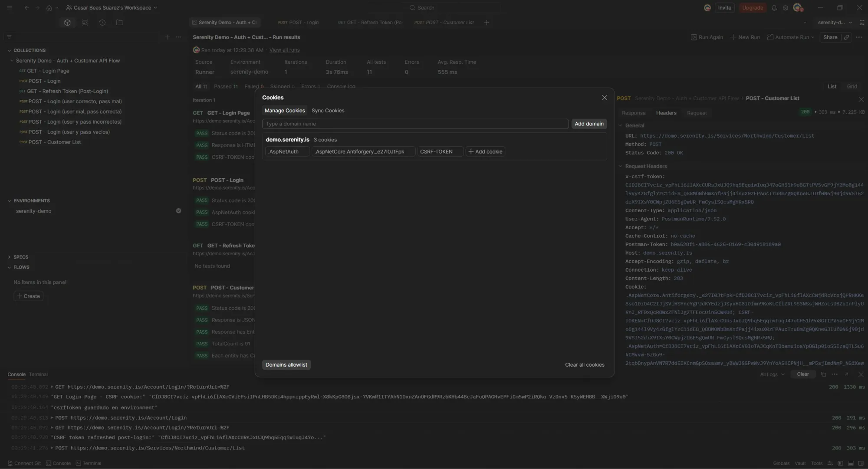The image size is (868, 469).
Task: Open the workspace switcher dropdown
Action: [111, 7]
